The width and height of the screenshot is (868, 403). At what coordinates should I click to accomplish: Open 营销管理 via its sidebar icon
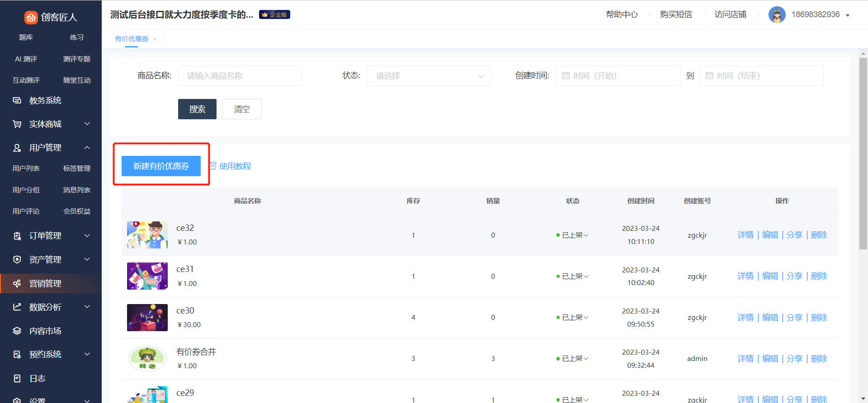[17, 284]
